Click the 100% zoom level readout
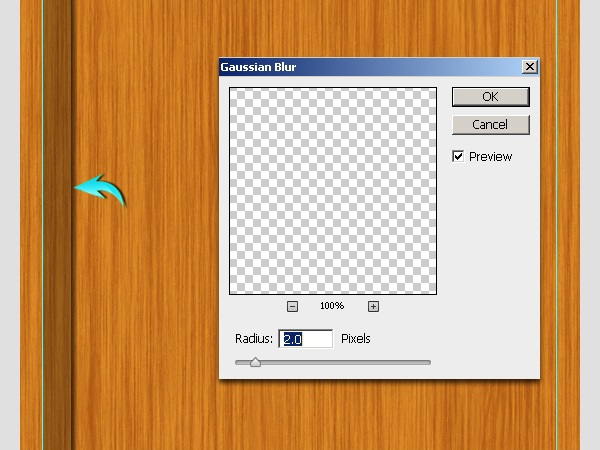The height and width of the screenshot is (450, 600). coord(332,306)
